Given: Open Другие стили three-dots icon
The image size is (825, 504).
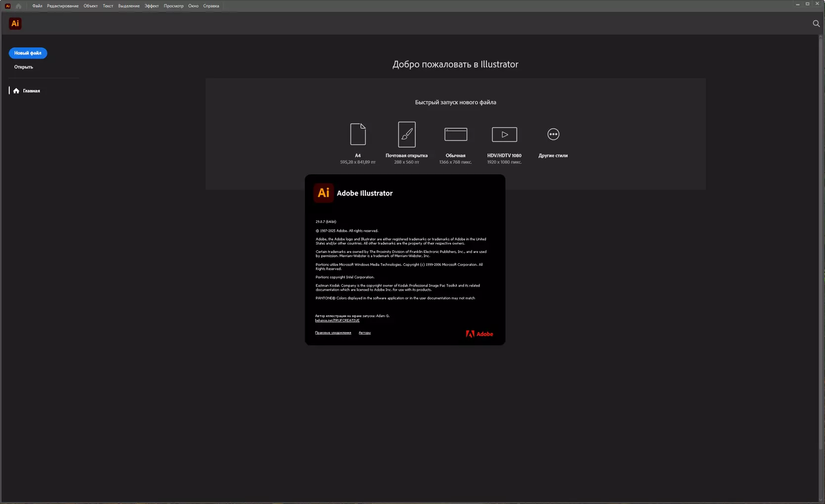Looking at the screenshot, I should click(x=553, y=134).
